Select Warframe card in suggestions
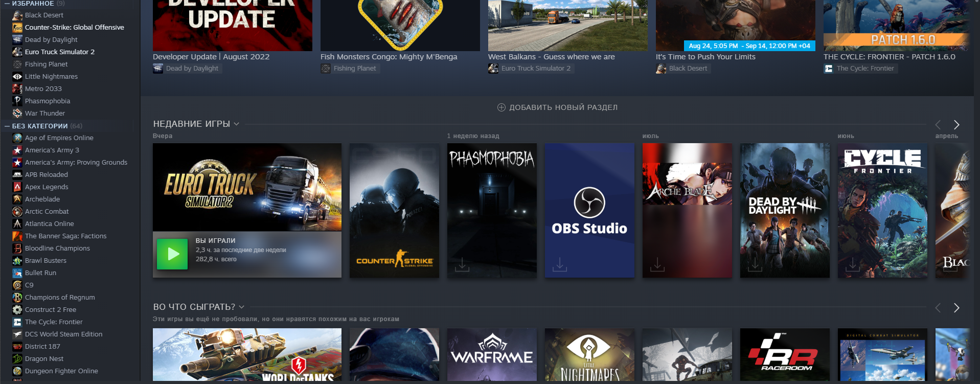Screen dimensions: 980x384 [x=492, y=355]
